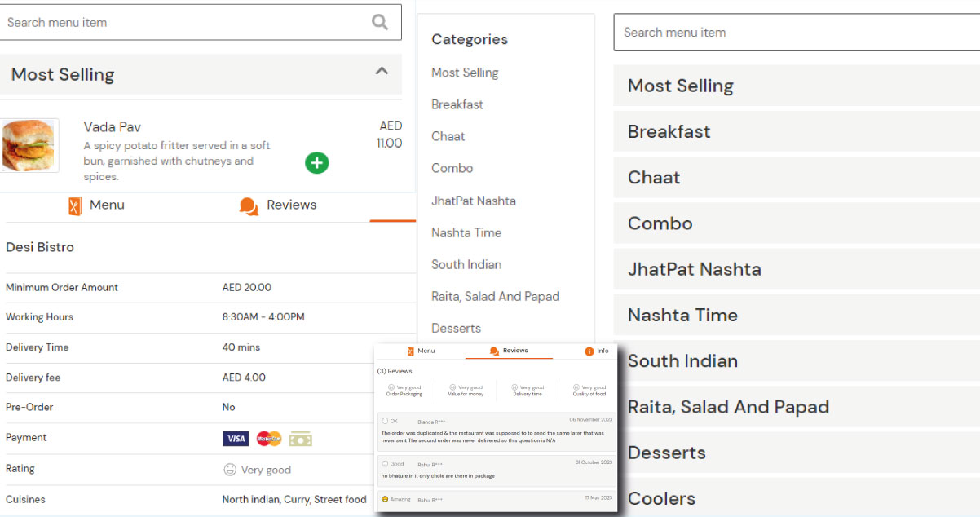The width and height of the screenshot is (980, 517).
Task: Click the green plus to add Vada Pav
Action: [316, 162]
